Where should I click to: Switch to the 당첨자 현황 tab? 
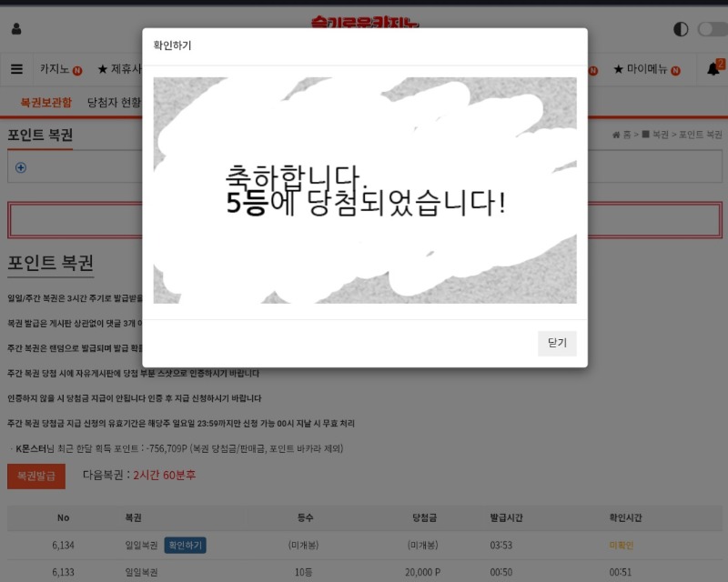point(114,103)
